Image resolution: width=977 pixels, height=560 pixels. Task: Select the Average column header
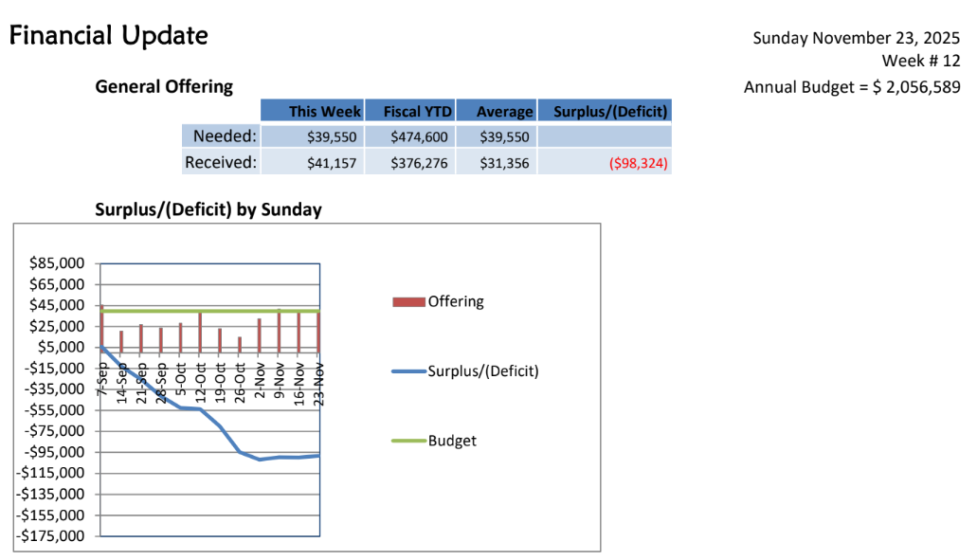[504, 112]
